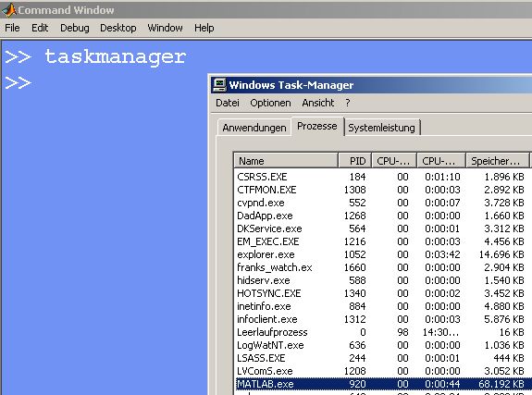The image size is (532, 395).
Task: Switch to the Systemleistung tab
Action: point(382,128)
